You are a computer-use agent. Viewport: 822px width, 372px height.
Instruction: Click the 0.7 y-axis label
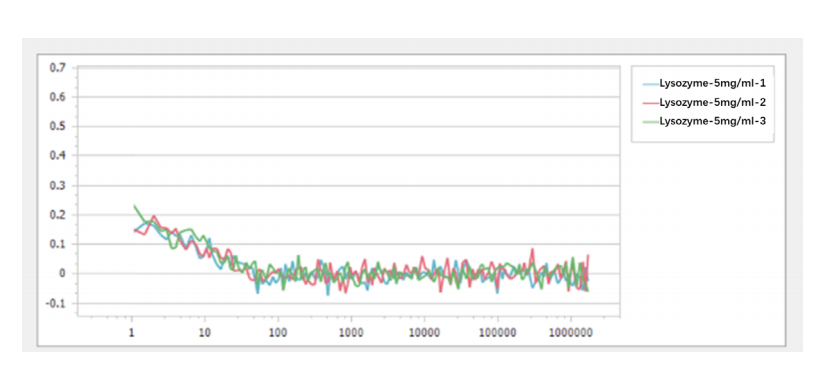click(57, 68)
